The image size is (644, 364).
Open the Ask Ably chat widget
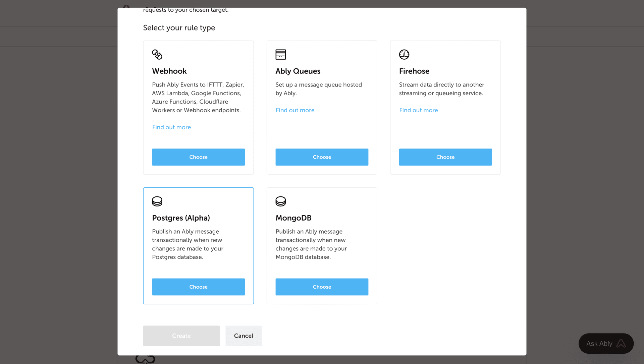599,344
